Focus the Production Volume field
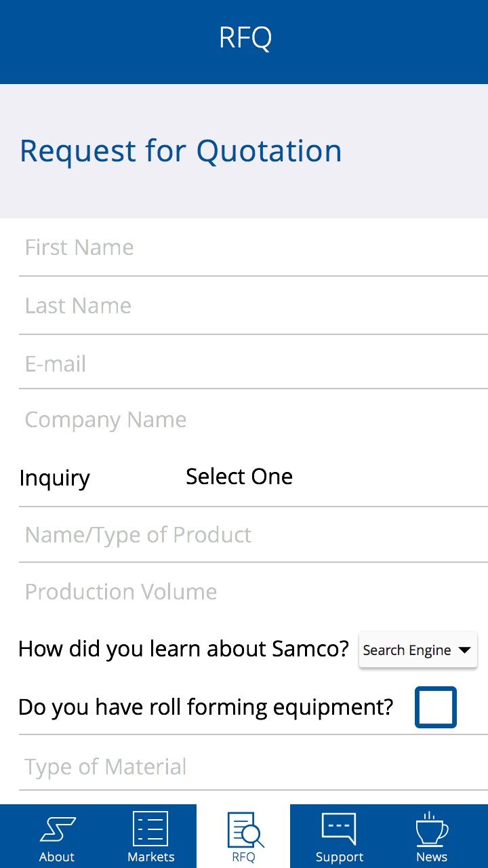 253,592
